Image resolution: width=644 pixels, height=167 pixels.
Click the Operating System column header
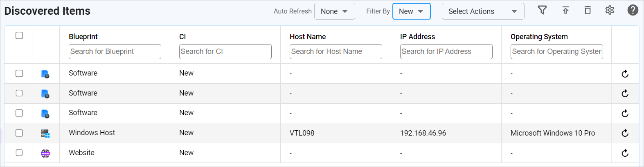(x=539, y=37)
